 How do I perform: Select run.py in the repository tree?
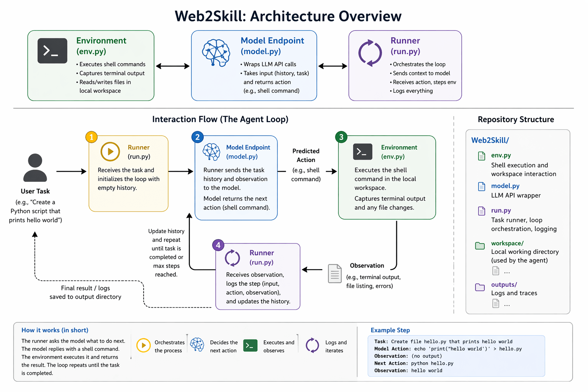pos(501,210)
